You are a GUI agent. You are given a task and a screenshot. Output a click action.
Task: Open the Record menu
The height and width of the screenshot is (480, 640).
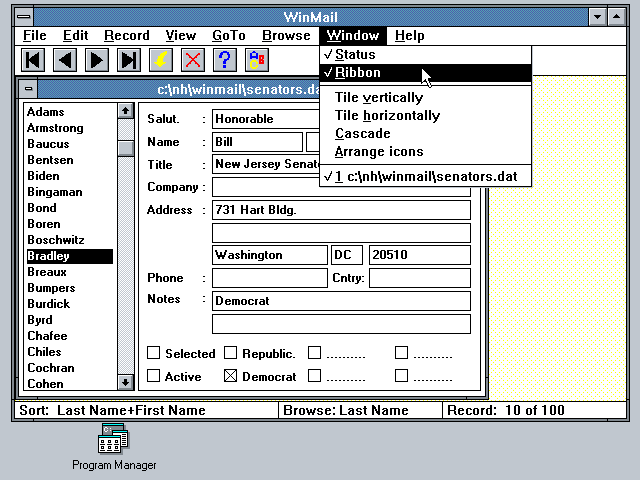coord(127,36)
